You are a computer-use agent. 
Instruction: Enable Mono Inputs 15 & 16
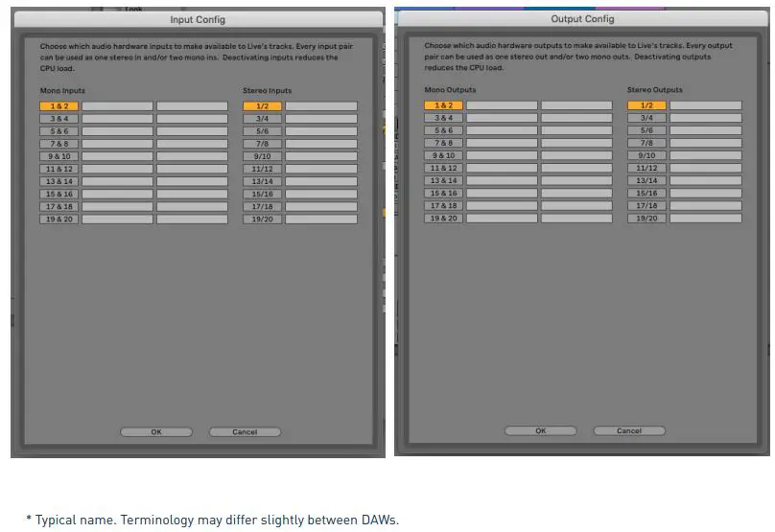pos(59,195)
